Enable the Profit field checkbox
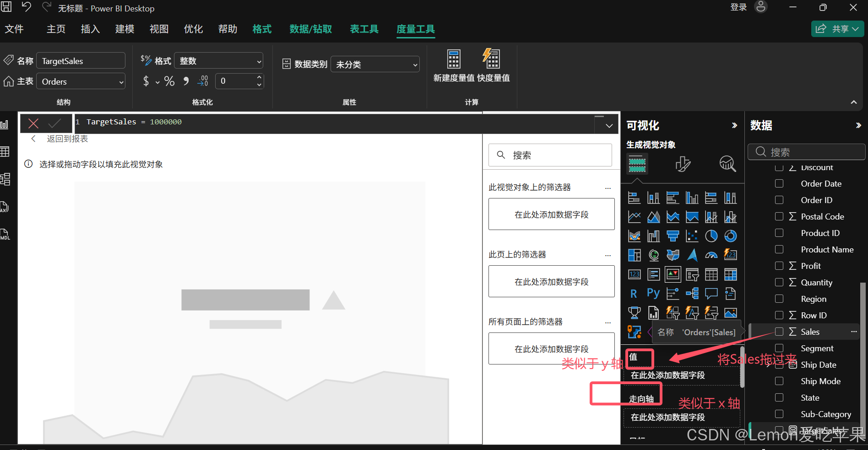 tap(779, 266)
